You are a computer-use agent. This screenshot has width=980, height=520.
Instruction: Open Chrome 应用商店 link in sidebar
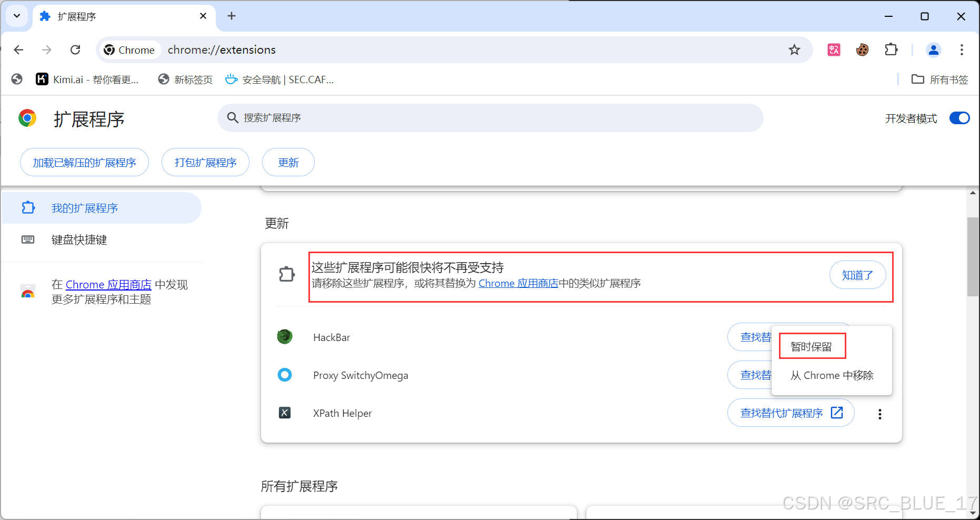pos(108,285)
